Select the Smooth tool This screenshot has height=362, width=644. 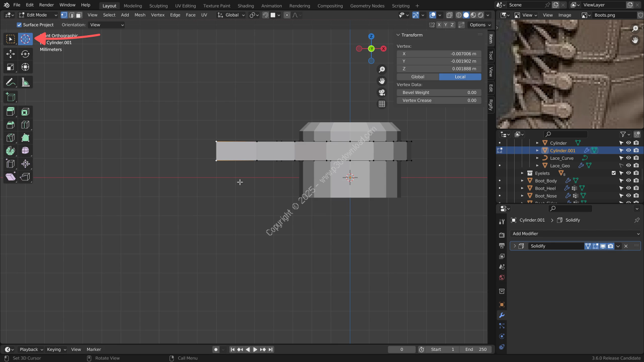click(25, 151)
